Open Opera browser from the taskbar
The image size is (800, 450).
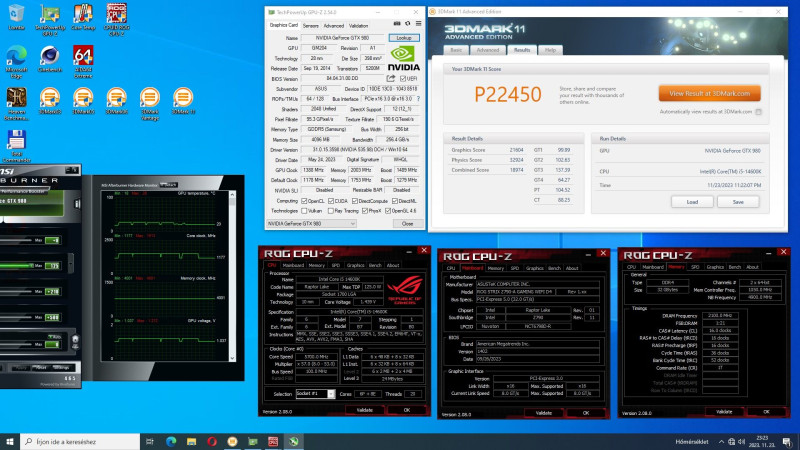[x=212, y=442]
